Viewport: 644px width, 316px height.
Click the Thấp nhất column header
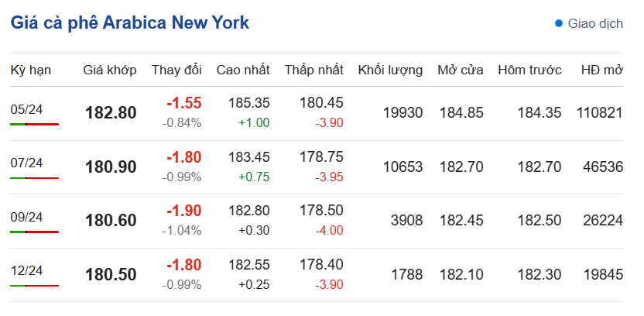(313, 70)
